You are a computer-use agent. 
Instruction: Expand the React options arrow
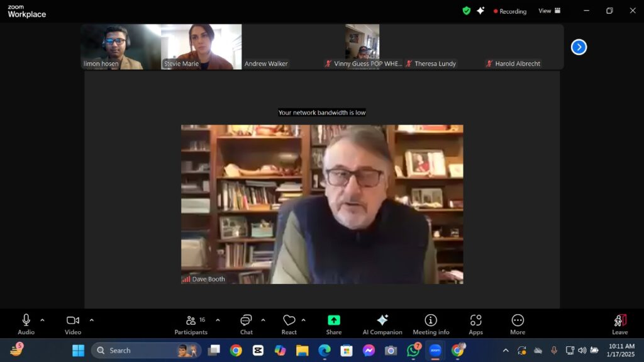[x=303, y=320]
